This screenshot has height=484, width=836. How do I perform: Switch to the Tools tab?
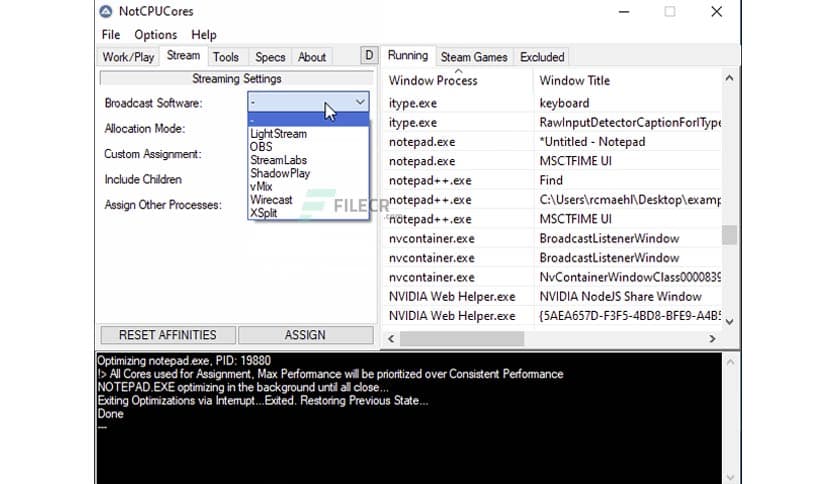click(226, 57)
